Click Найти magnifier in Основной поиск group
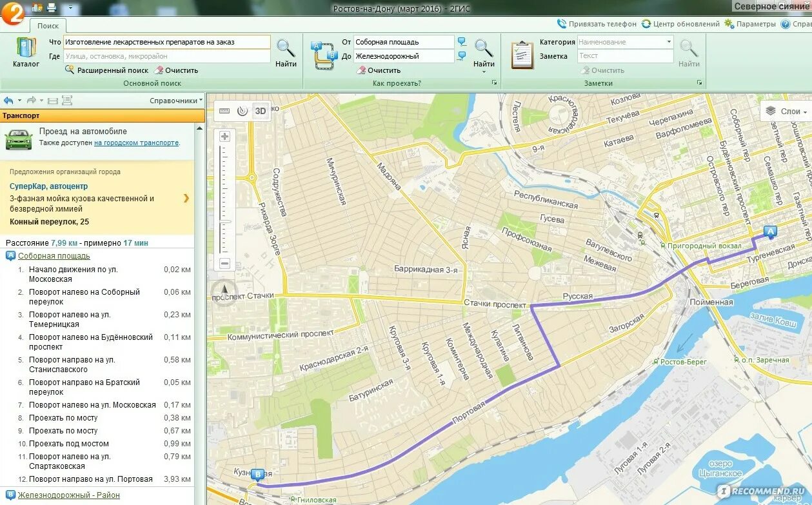Viewport: 812px width, 505px height. (286, 53)
